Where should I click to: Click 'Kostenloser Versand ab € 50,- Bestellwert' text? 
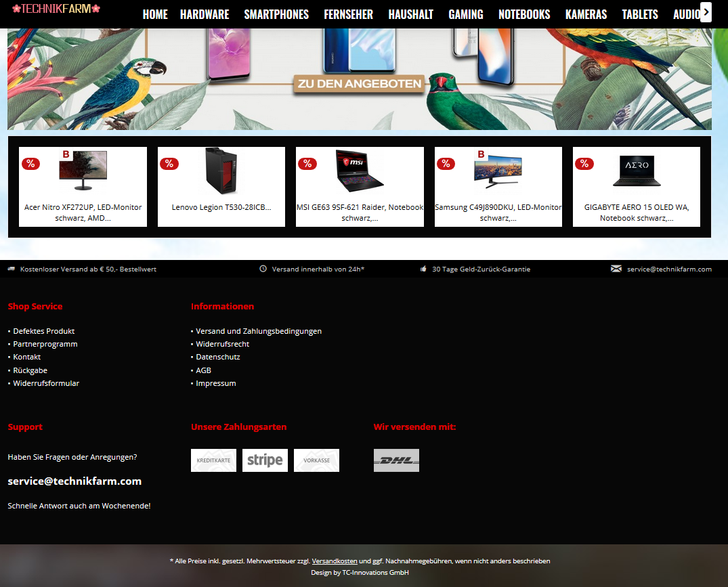click(88, 269)
